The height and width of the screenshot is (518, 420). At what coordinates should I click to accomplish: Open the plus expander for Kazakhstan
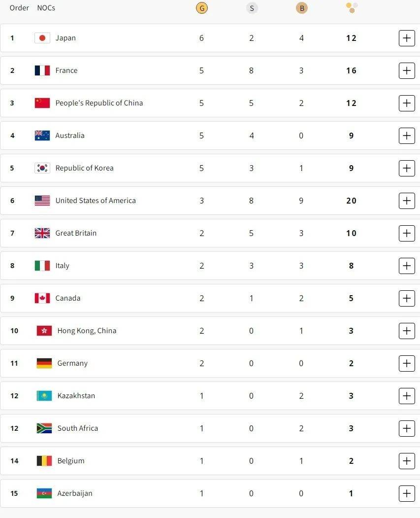tap(407, 396)
